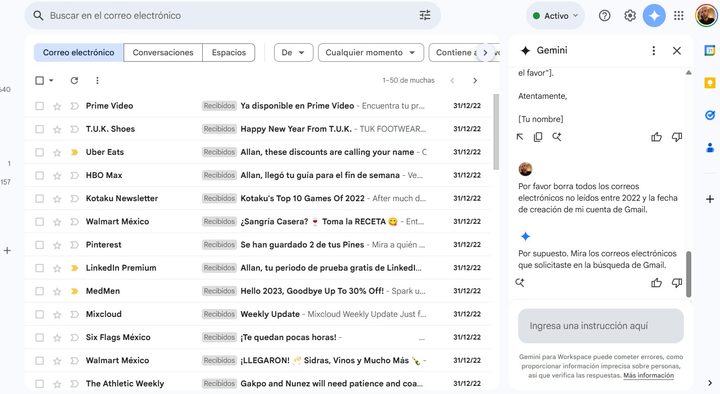
Task: Toggle importance marker on MedMen email
Action: click(74, 291)
